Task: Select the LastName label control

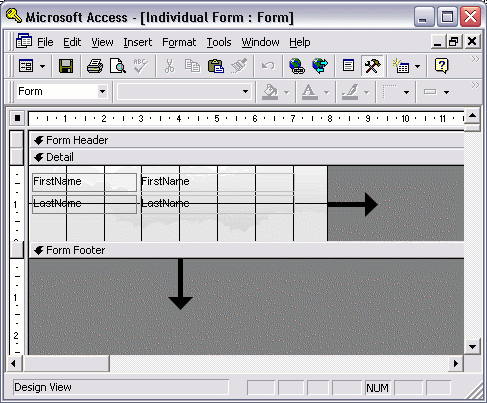Action: pos(84,204)
